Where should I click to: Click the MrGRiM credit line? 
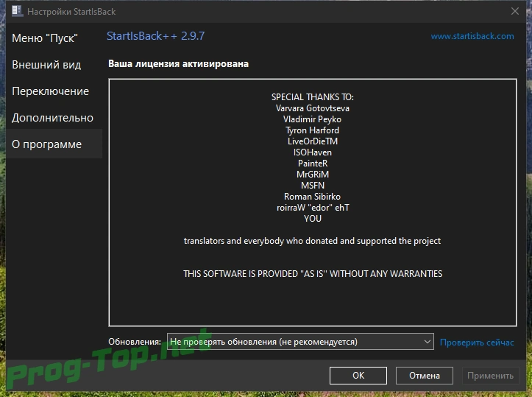pyautogui.click(x=313, y=175)
